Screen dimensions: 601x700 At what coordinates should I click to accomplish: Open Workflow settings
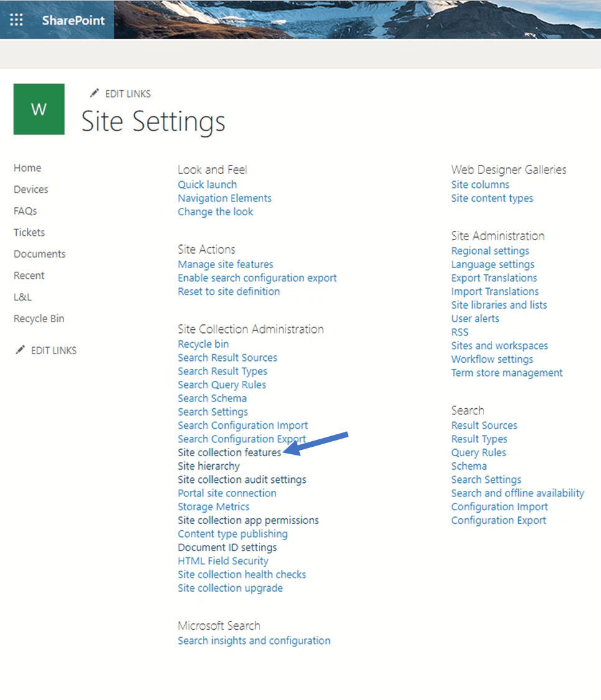pos(492,359)
